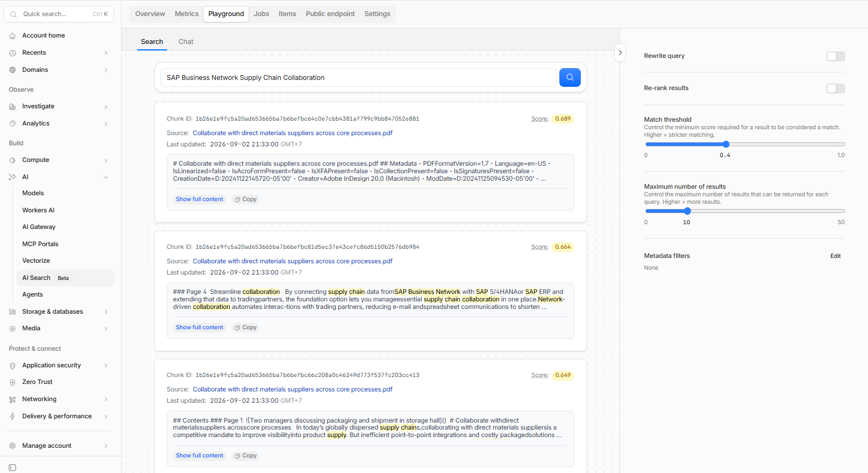Expand the Analytics section chevron
This screenshot has height=473, width=868.
pyautogui.click(x=106, y=123)
